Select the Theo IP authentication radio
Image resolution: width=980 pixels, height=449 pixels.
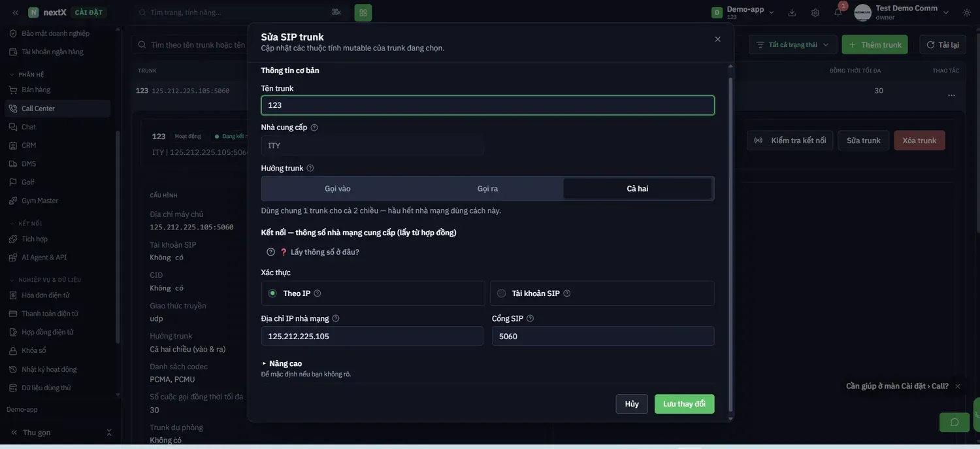(272, 293)
